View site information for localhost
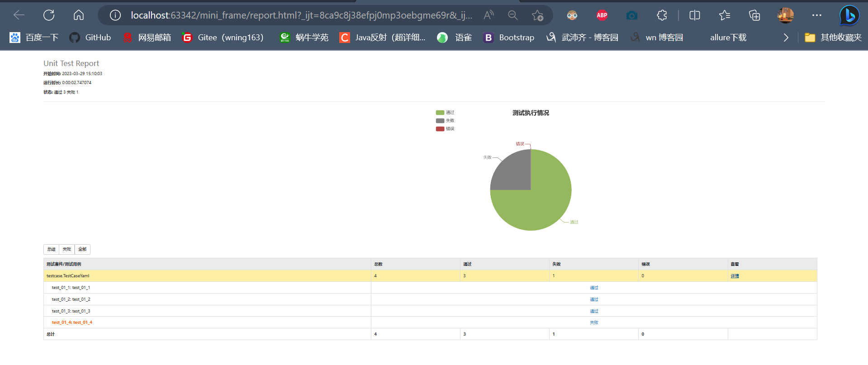The image size is (868, 365). 115,15
